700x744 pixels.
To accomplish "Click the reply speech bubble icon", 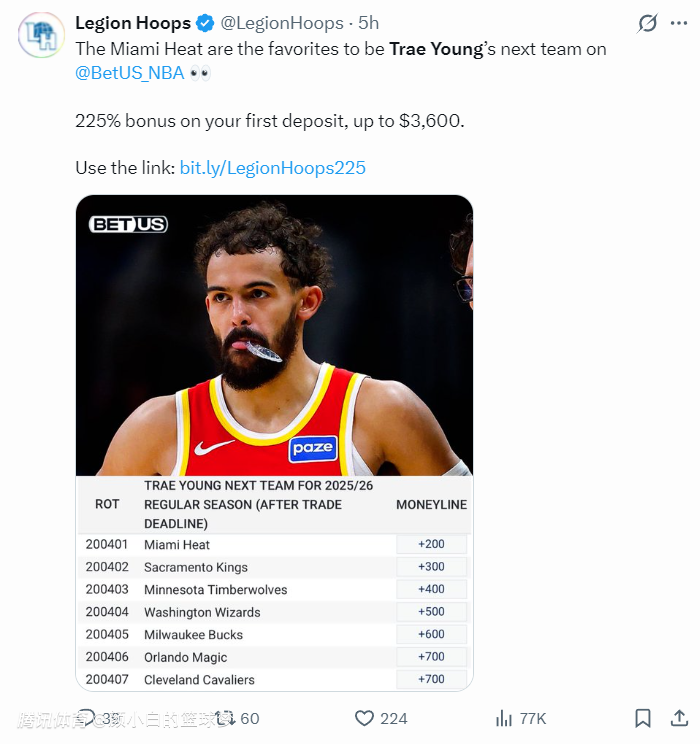I will [x=87, y=718].
